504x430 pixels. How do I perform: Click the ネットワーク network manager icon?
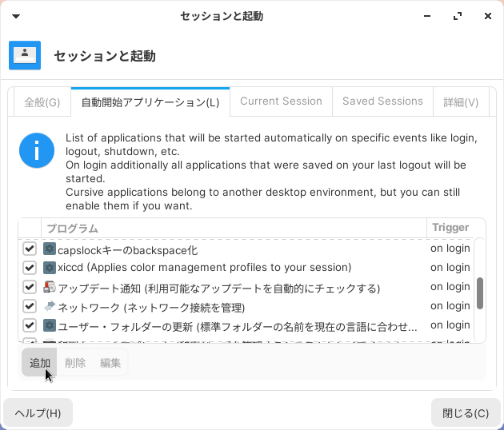pos(50,306)
